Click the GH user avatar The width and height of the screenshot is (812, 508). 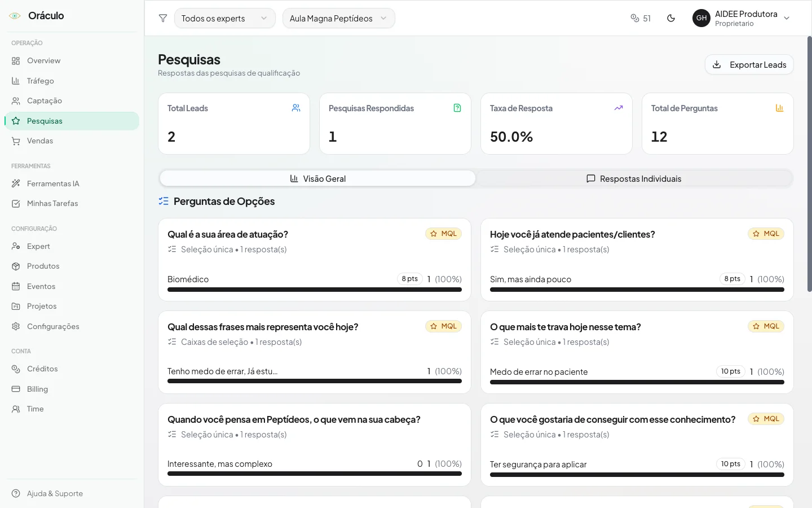[701, 18]
